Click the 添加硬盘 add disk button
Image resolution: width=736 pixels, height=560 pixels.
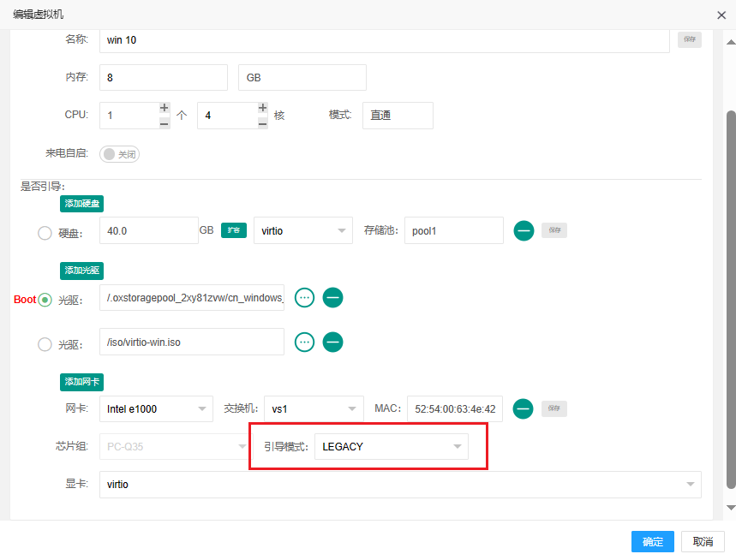click(81, 204)
